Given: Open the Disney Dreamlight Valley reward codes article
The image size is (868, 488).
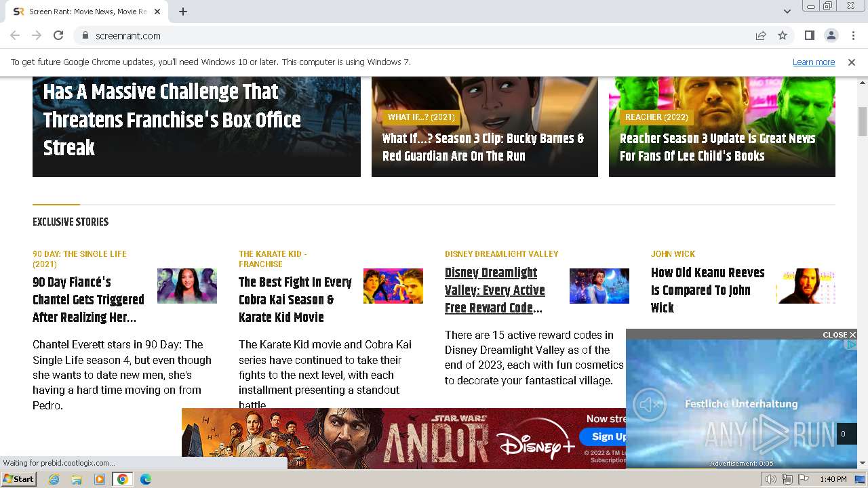Looking at the screenshot, I should point(495,290).
